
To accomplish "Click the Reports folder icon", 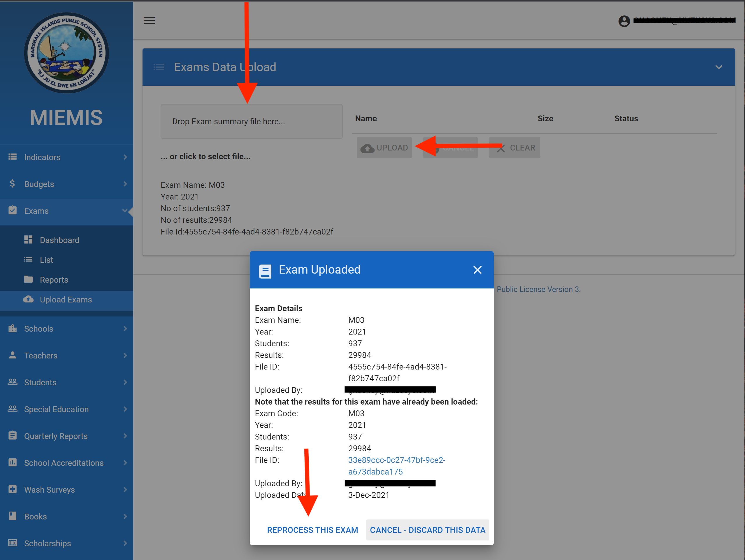I will click(28, 279).
